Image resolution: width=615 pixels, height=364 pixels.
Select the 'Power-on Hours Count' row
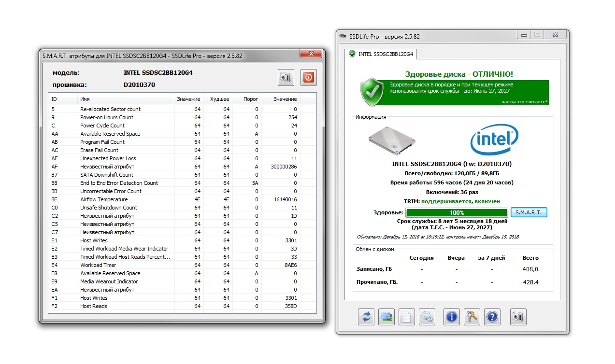click(183, 117)
